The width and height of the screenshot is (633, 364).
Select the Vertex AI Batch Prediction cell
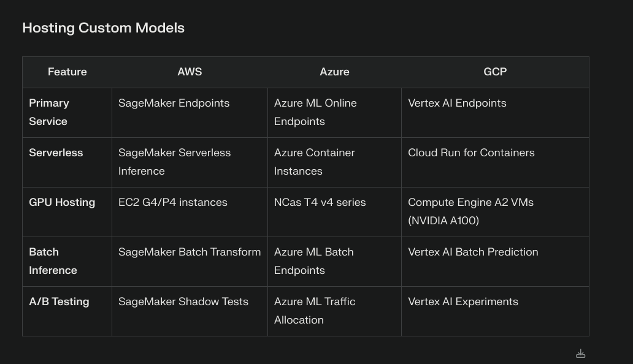(496, 262)
